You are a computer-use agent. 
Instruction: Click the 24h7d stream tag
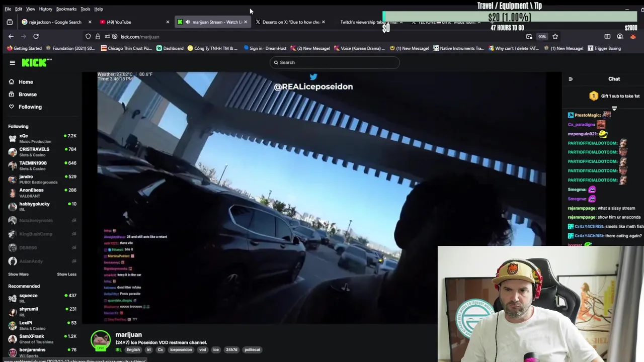click(x=231, y=349)
